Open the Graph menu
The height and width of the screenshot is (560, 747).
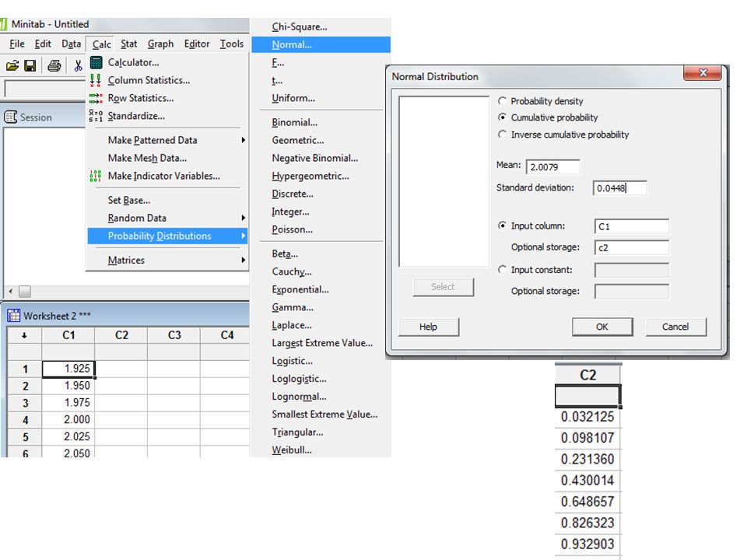pyautogui.click(x=160, y=44)
